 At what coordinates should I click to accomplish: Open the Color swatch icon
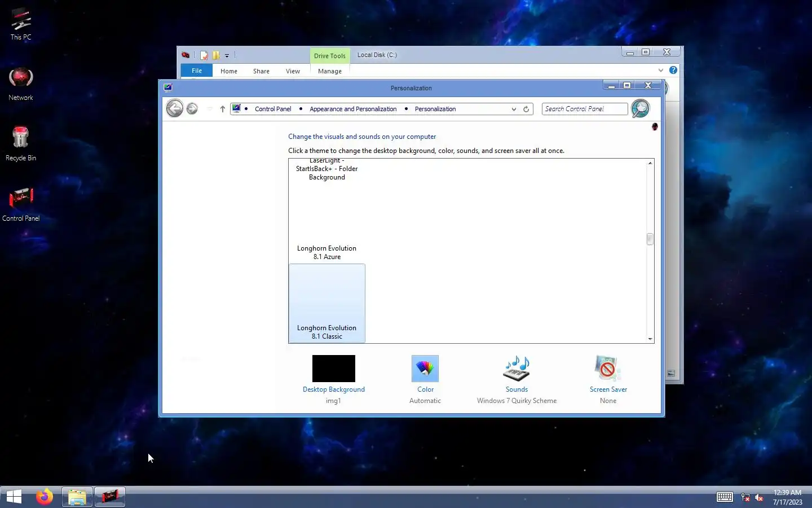425,369
